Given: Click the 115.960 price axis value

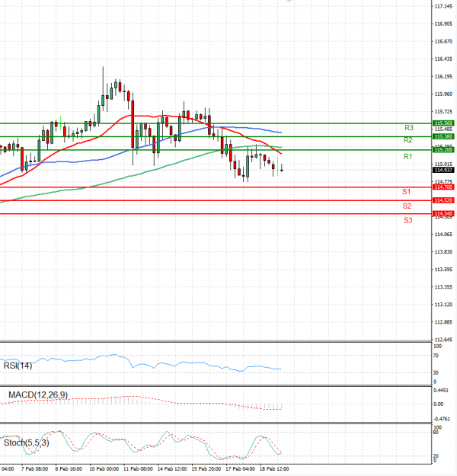Looking at the screenshot, I should click(443, 94).
